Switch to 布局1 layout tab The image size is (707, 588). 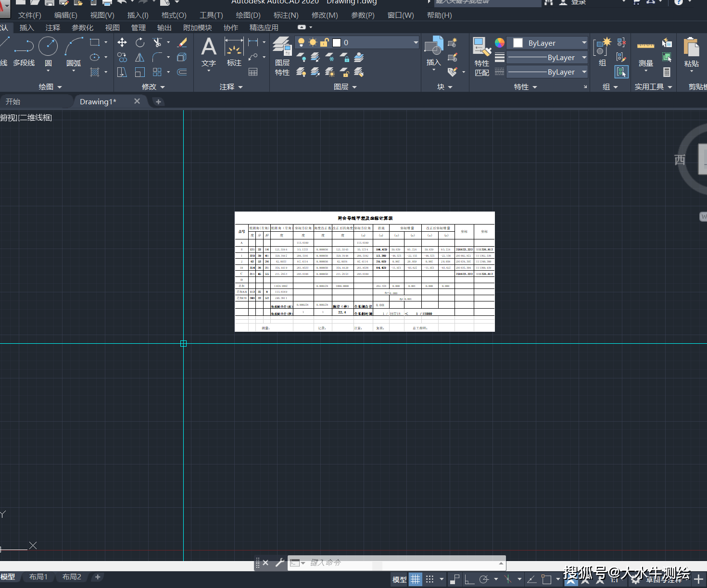(x=38, y=576)
